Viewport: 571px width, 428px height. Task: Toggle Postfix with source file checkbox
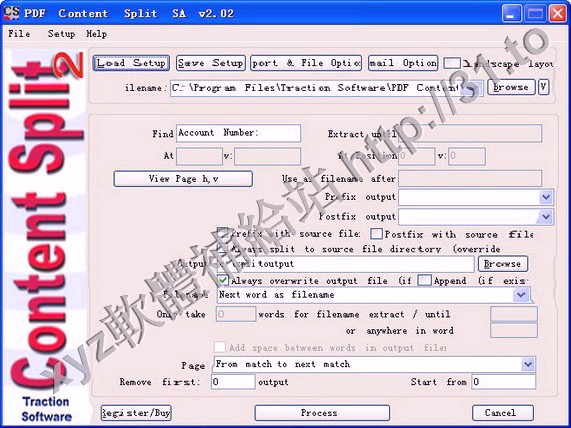[377, 234]
